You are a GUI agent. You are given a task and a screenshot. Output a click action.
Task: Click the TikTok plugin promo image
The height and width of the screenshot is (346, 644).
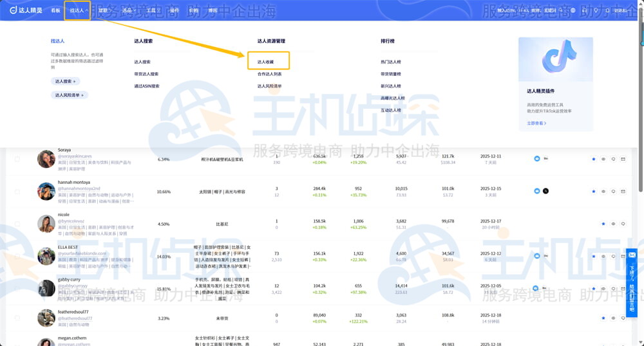click(556, 59)
